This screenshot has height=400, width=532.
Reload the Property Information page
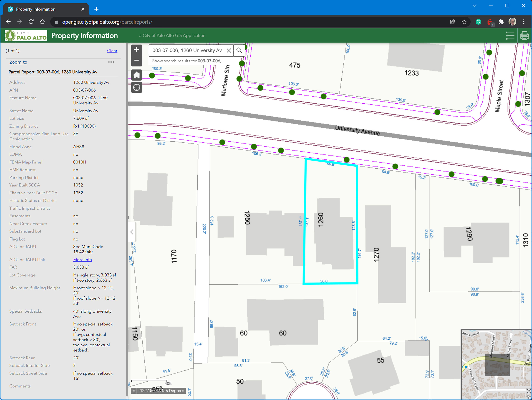click(31, 22)
